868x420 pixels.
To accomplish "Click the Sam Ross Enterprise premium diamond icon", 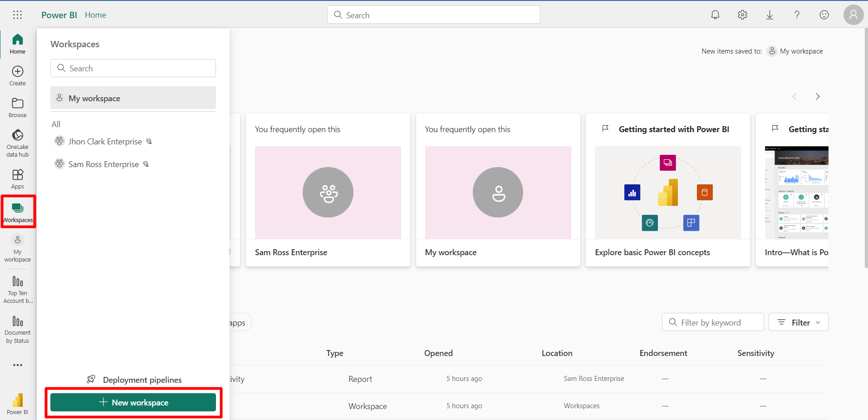I will (146, 164).
